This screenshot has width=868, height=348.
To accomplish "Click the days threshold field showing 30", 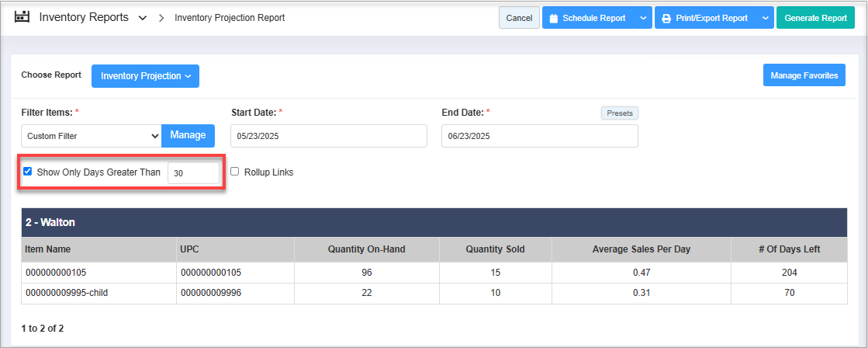I will (x=193, y=173).
